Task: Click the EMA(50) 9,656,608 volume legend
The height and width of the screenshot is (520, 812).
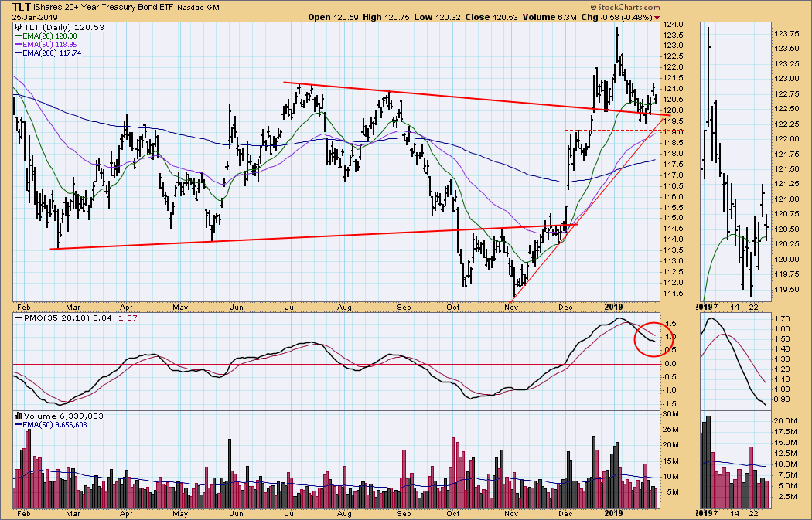Action: [54, 424]
